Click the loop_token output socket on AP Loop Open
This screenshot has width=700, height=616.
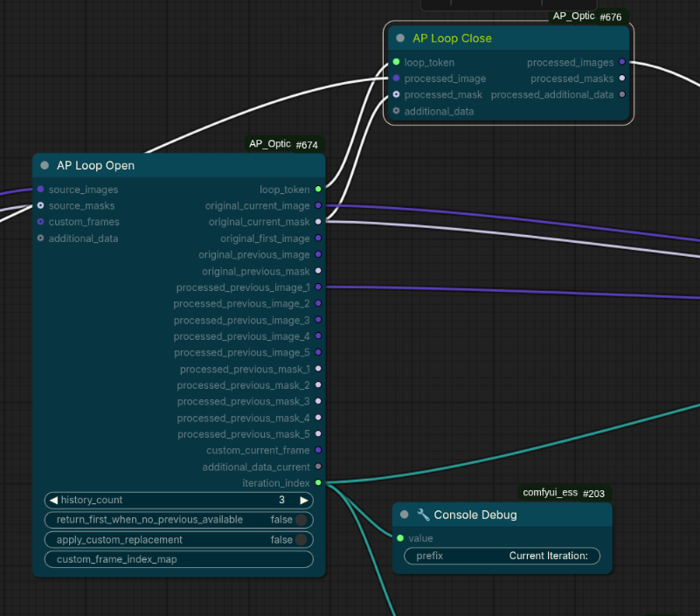click(318, 190)
